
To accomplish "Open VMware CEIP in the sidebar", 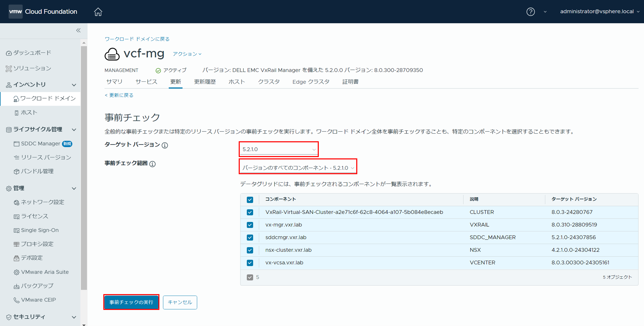I will click(35, 300).
